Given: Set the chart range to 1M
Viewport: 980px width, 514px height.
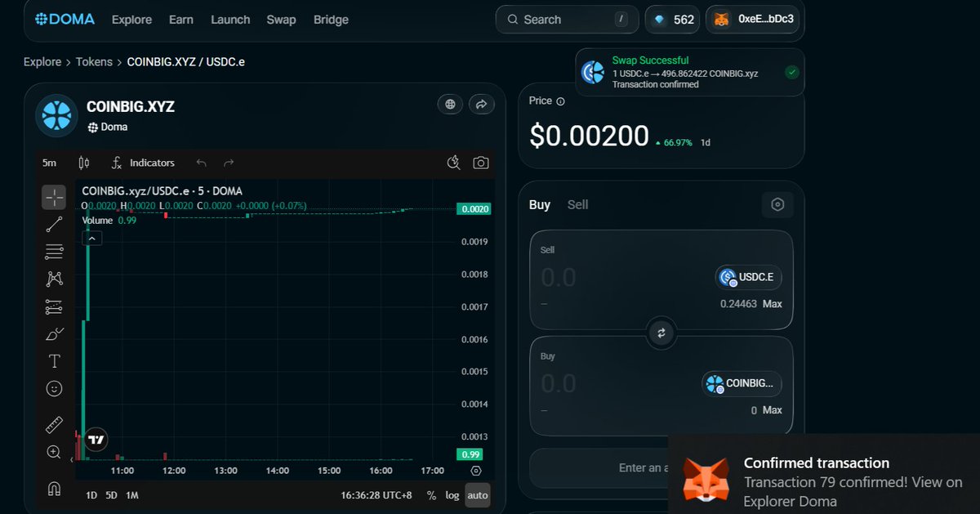Looking at the screenshot, I should [x=132, y=495].
